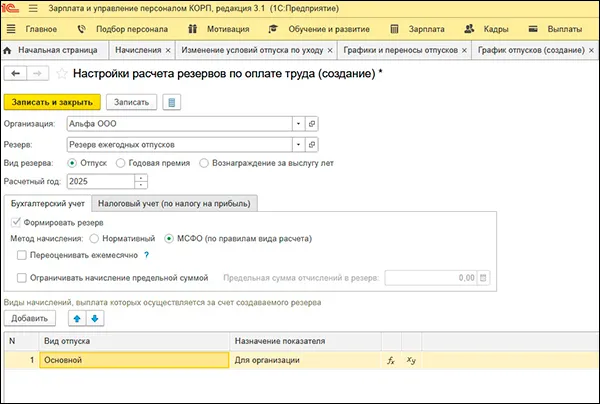Move row down with blue arrow
The height and width of the screenshot is (404, 600).
(95, 318)
